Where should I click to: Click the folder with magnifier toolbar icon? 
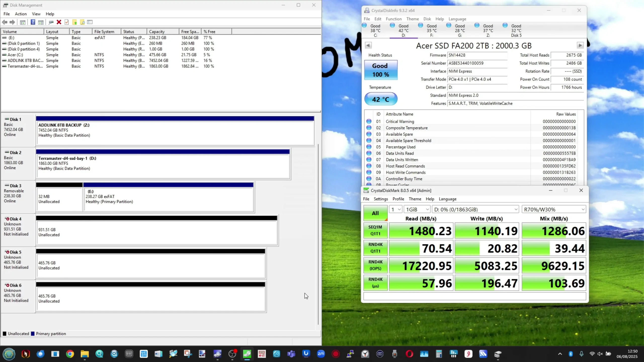82,22
